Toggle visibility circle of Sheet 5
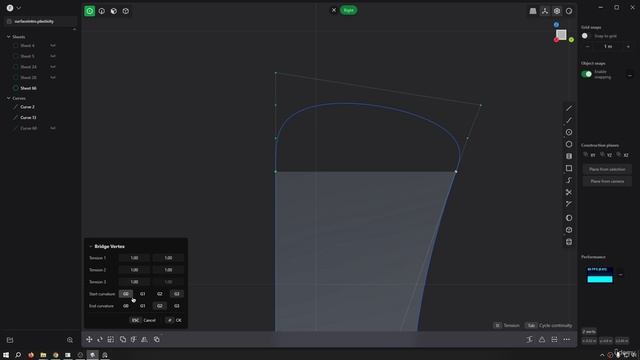Viewport: 640px width, 360px height. click(x=16, y=56)
